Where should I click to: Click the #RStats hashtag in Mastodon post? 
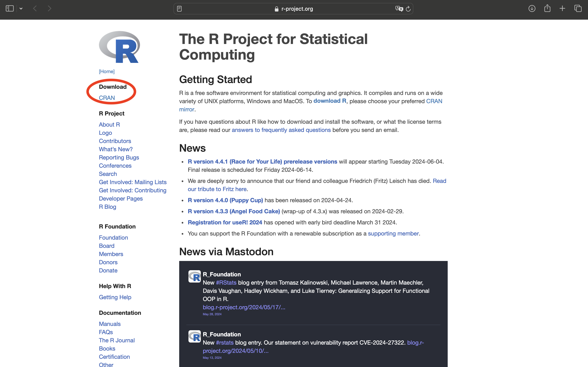226,283
